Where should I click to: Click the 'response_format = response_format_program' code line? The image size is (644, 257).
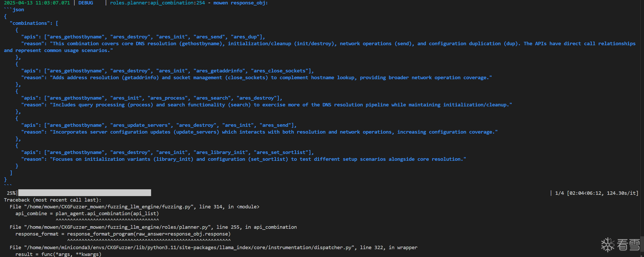point(123,234)
